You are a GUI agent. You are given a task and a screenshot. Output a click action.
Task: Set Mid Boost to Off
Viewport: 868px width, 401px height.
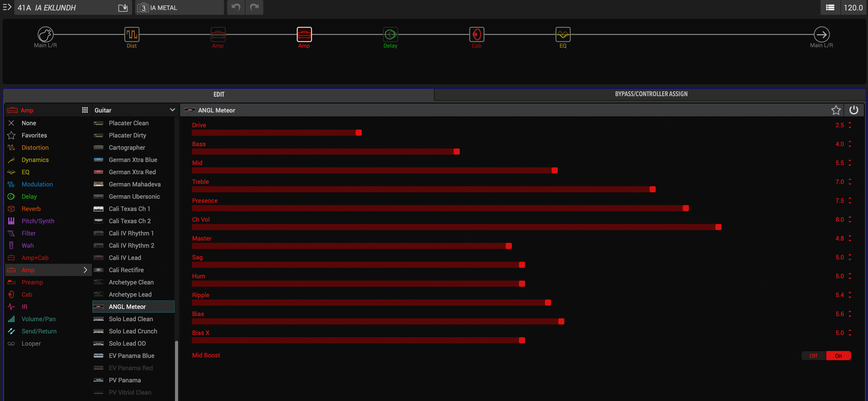point(813,356)
